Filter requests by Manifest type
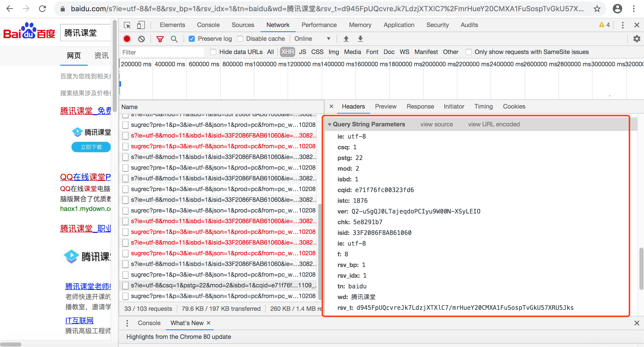 pos(426,52)
